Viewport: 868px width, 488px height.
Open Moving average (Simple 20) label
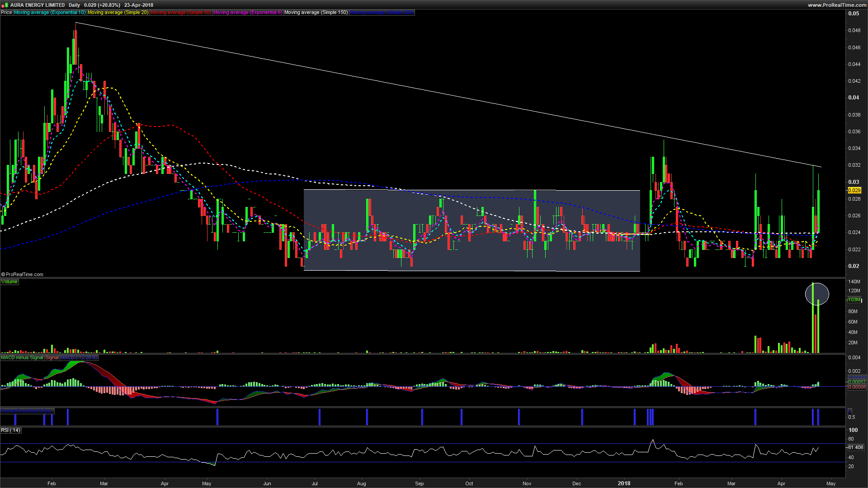[x=118, y=13]
